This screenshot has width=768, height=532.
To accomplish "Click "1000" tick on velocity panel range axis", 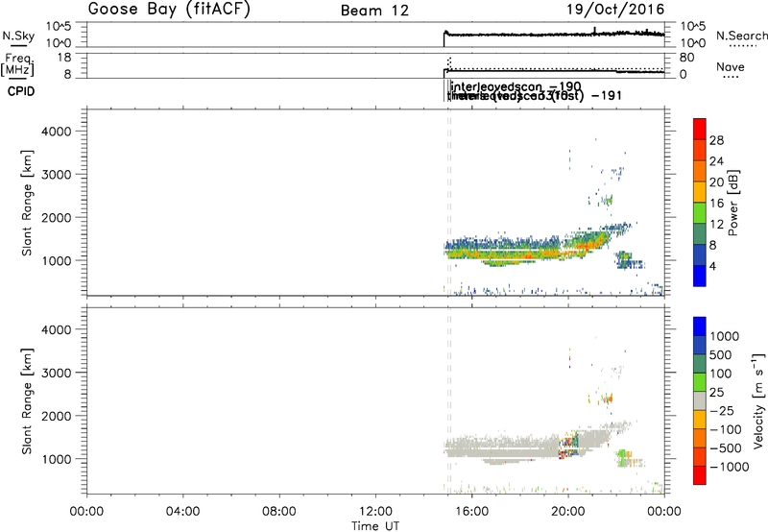I will (57, 459).
